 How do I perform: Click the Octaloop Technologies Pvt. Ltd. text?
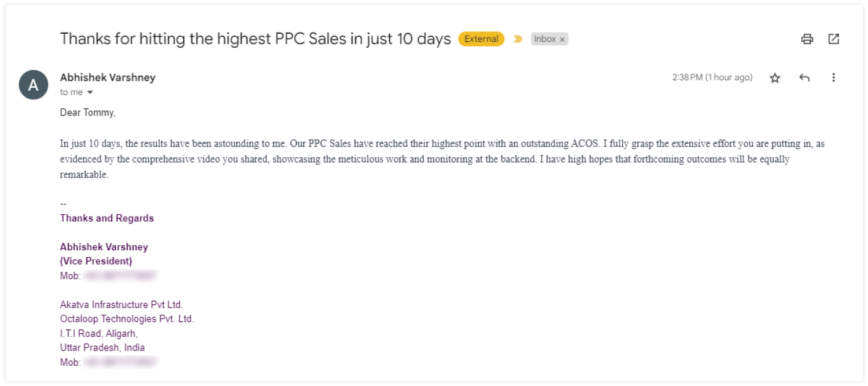pyautogui.click(x=127, y=319)
